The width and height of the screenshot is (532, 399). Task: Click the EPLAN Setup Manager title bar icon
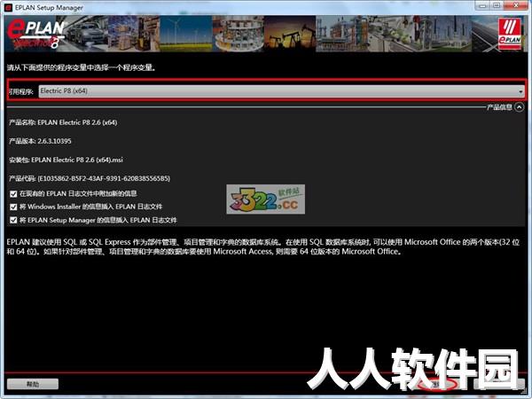(8, 7)
